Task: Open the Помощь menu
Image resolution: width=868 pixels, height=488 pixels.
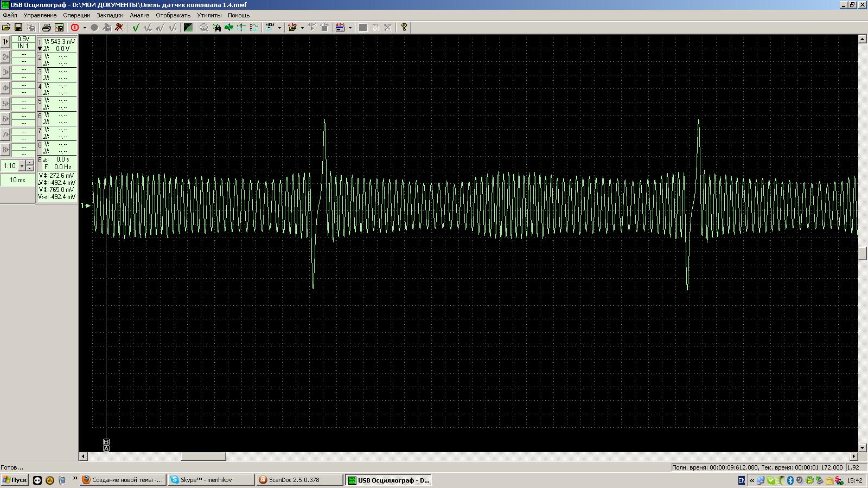Action: (239, 15)
